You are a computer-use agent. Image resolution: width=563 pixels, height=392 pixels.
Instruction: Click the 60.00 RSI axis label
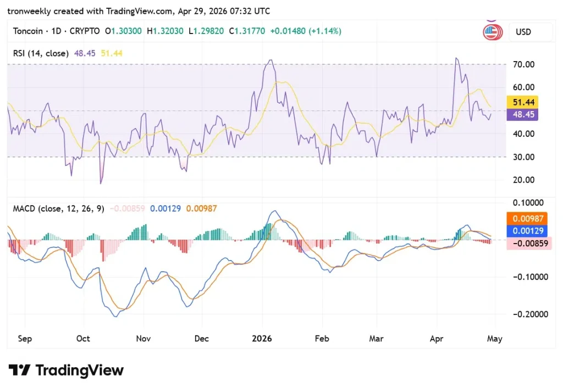523,87
